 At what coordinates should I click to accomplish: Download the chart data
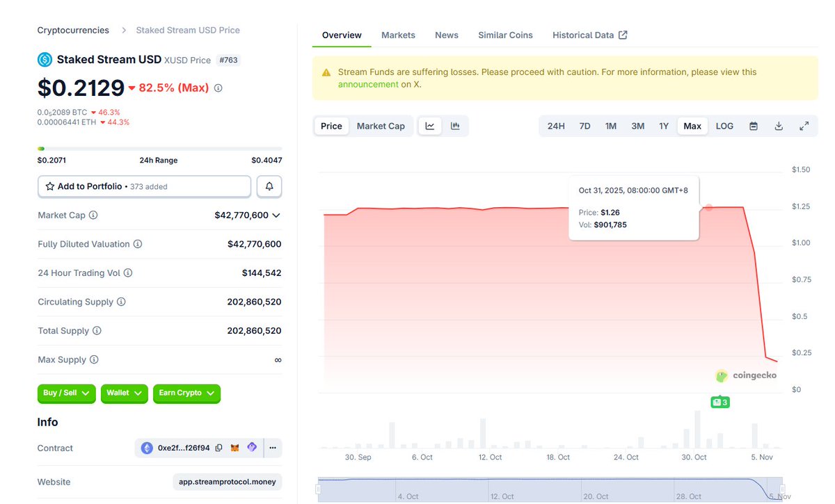pyautogui.click(x=779, y=126)
